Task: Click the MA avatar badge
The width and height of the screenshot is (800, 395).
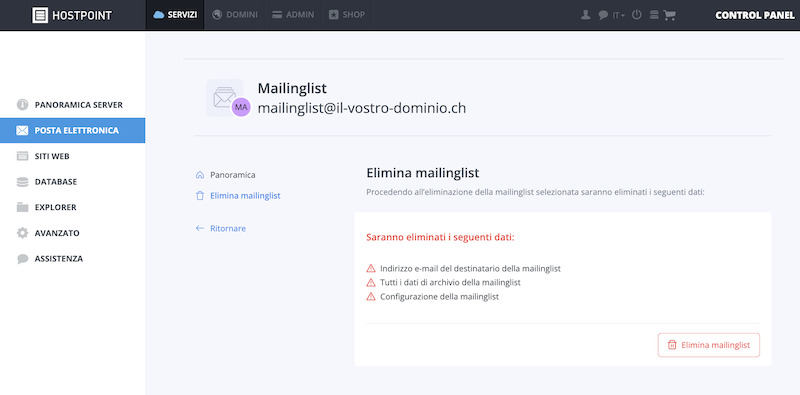Action: tap(241, 107)
